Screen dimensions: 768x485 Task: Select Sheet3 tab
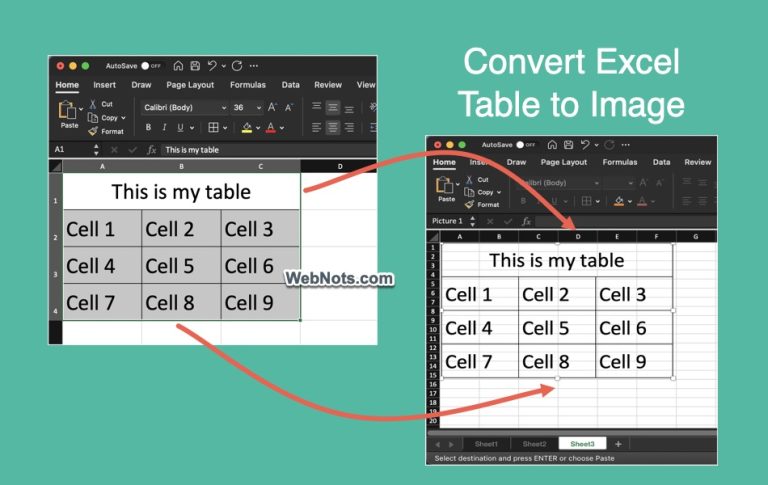(582, 444)
